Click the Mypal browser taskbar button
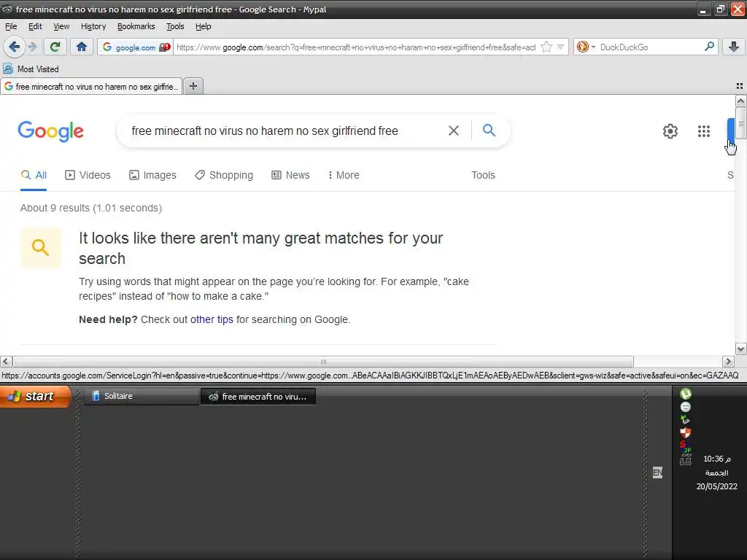Image resolution: width=747 pixels, height=560 pixels. point(258,396)
